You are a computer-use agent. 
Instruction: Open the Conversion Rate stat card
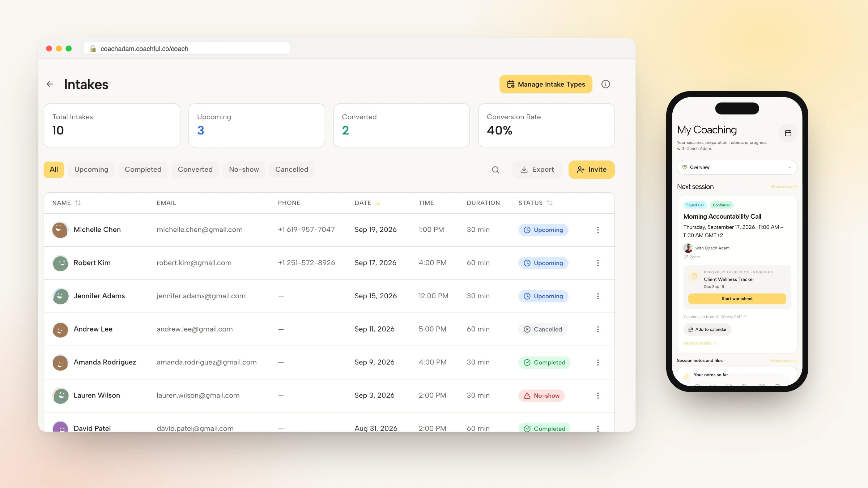(x=546, y=125)
